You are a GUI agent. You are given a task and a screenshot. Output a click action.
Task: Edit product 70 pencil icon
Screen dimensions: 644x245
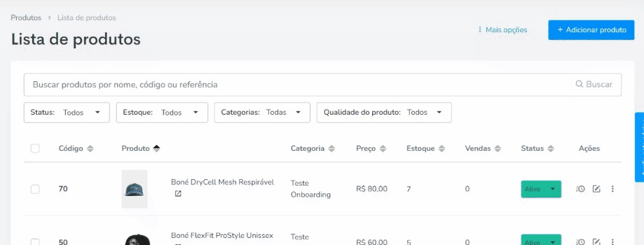(596, 189)
